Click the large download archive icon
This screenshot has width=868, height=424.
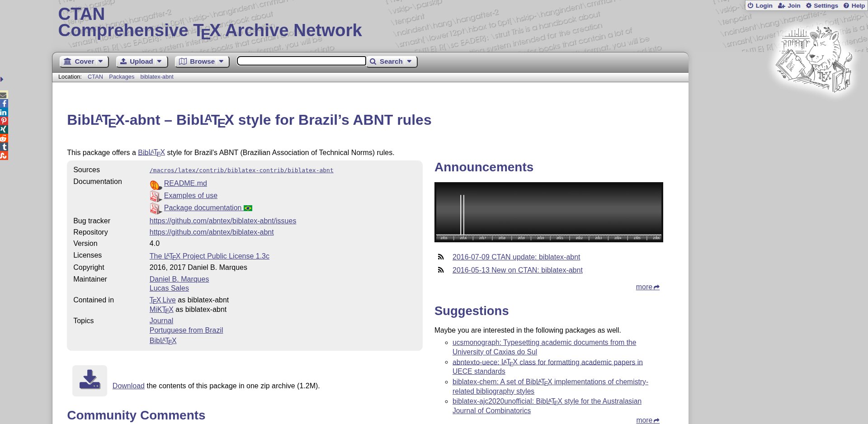click(x=90, y=381)
